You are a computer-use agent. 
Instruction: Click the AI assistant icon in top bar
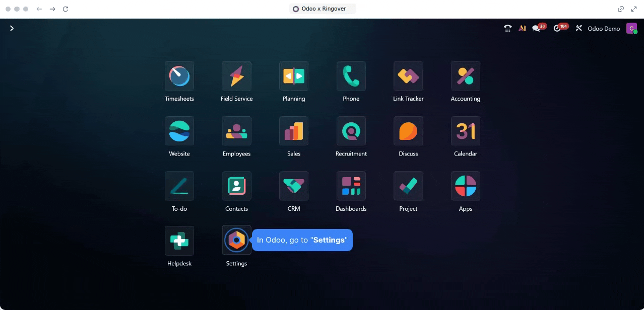[x=522, y=29]
